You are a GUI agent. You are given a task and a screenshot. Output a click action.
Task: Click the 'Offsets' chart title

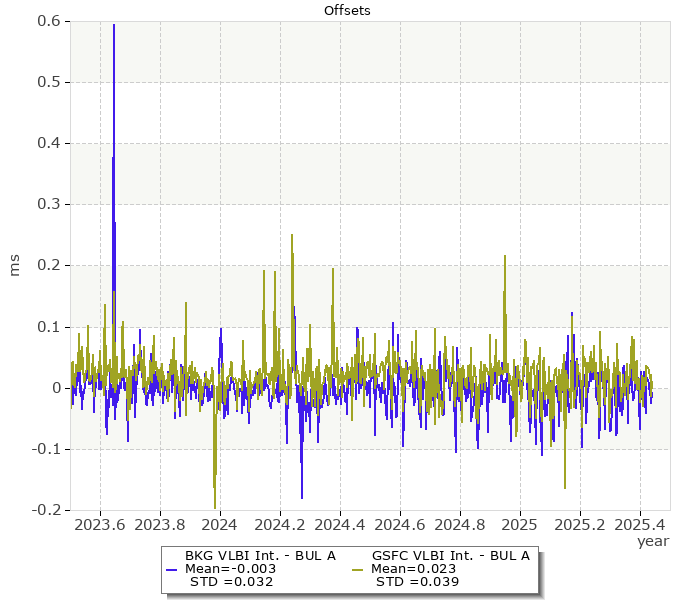point(347,10)
